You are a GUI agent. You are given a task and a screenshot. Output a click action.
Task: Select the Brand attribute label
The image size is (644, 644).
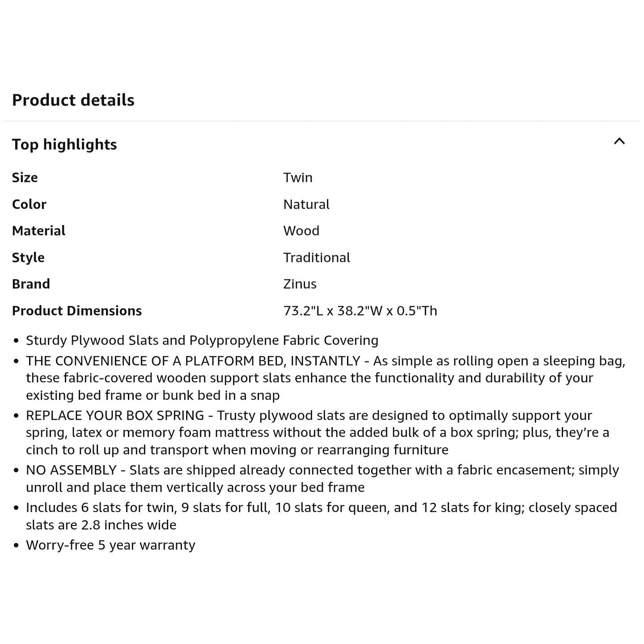(x=31, y=284)
